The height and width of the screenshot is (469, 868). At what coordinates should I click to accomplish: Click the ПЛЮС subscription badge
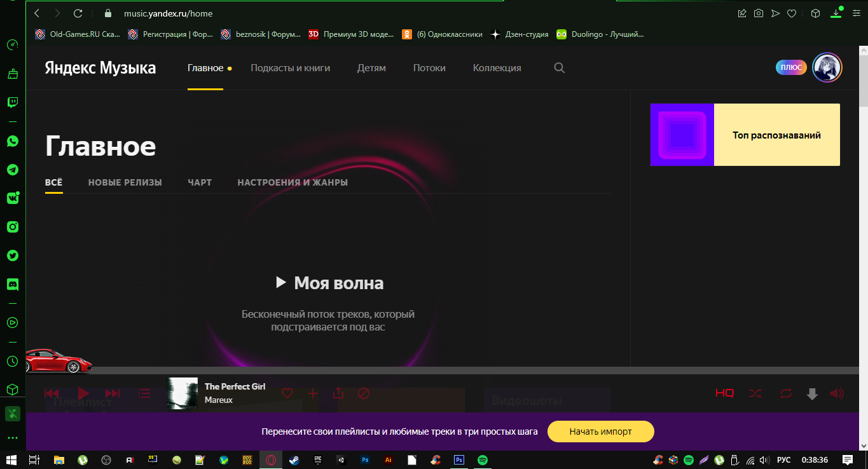pos(791,67)
